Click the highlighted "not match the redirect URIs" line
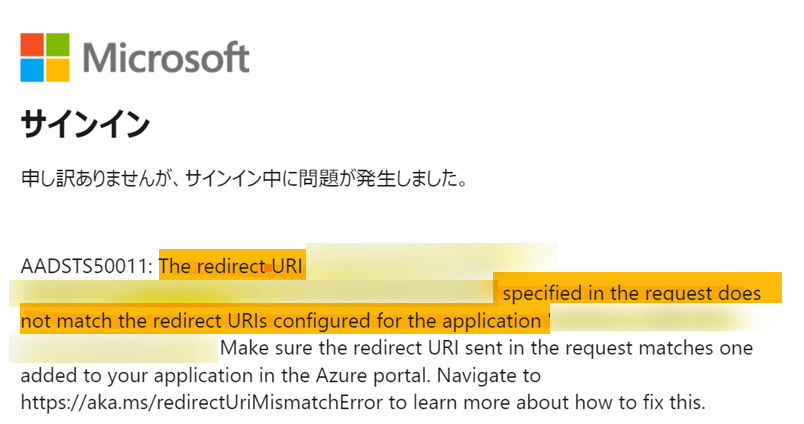Viewport: 804px width, 424px height. pos(280,321)
